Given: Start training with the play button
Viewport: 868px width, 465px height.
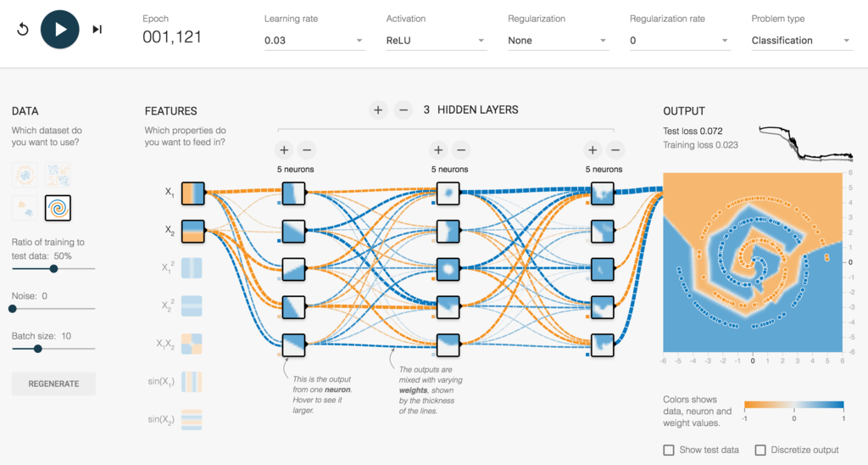Looking at the screenshot, I should click(60, 30).
